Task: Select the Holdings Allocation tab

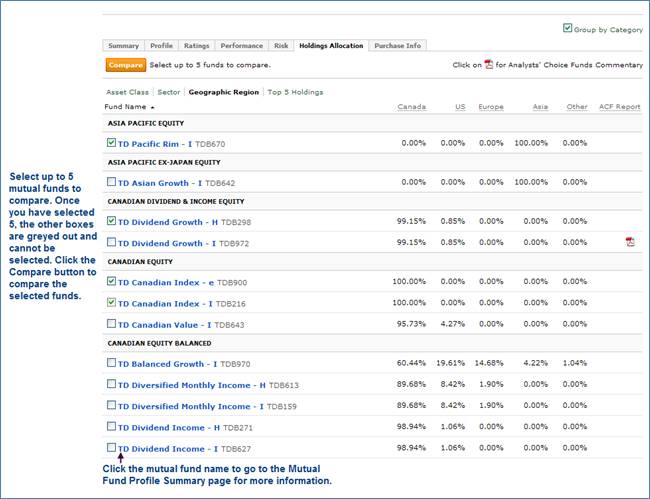Action: (331, 46)
